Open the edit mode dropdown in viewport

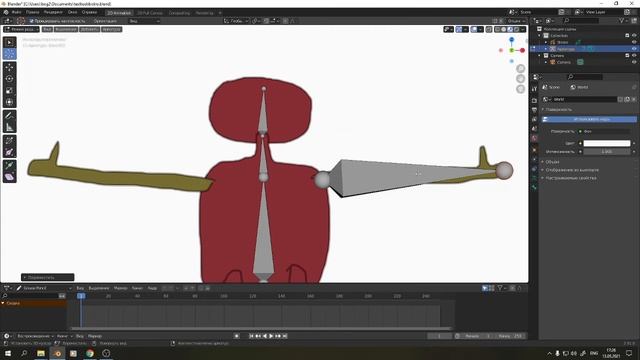coord(21,29)
